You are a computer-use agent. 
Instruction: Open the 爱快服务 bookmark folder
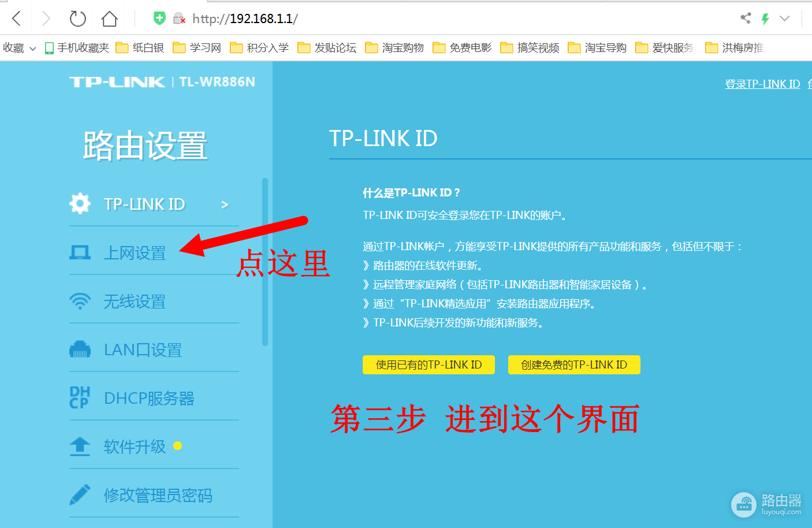(665, 48)
